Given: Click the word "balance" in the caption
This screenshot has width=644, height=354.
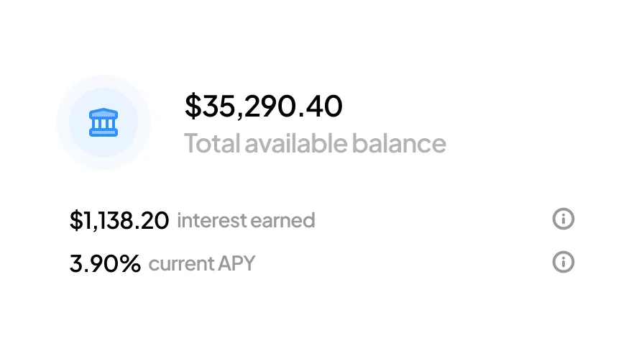Looking at the screenshot, I should click(x=399, y=143).
